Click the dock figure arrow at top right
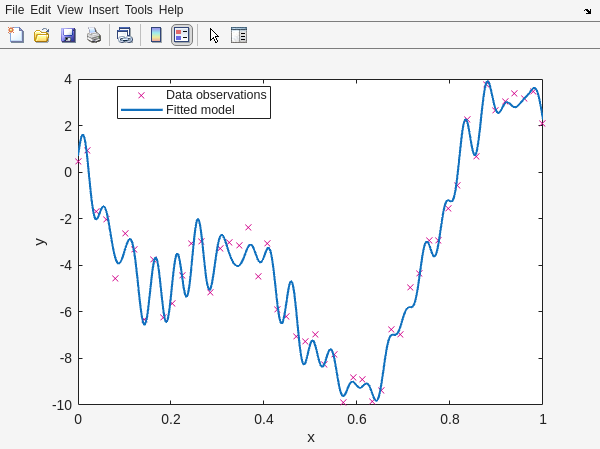 pos(587,10)
